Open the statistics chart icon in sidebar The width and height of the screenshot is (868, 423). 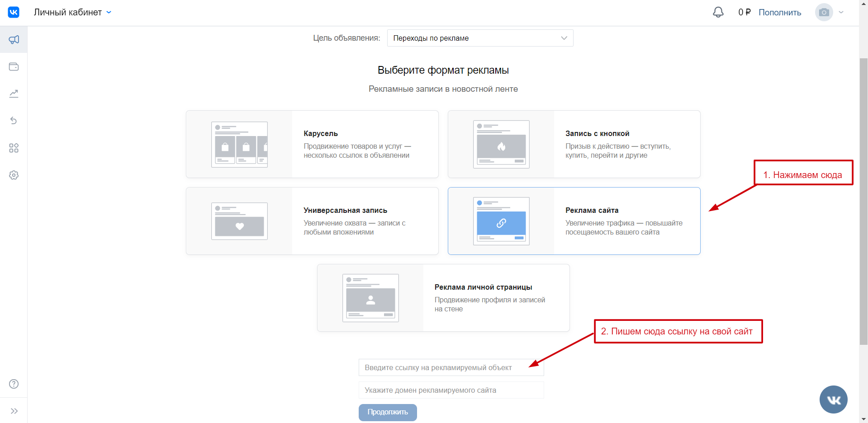pos(14,94)
